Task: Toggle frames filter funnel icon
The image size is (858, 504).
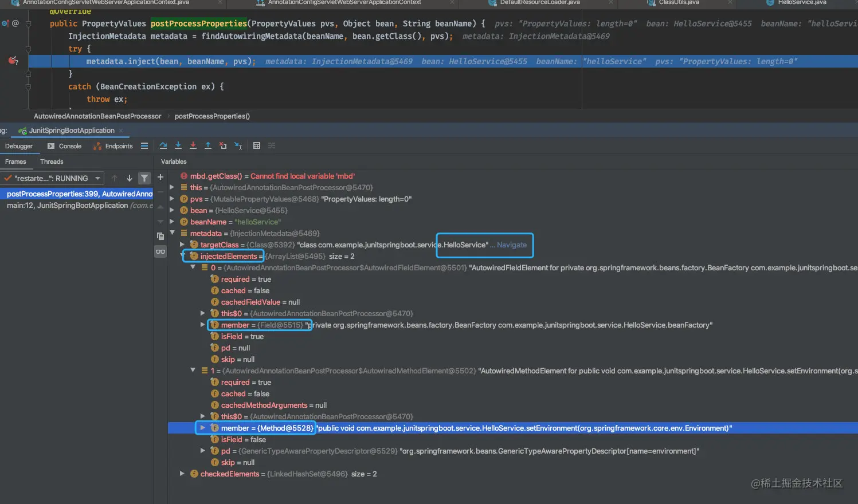Action: (x=144, y=178)
